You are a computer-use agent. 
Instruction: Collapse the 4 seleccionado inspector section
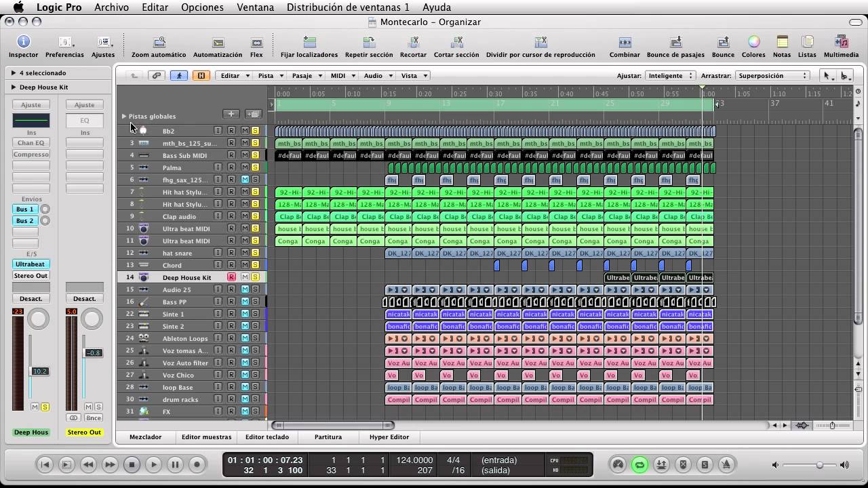point(14,73)
